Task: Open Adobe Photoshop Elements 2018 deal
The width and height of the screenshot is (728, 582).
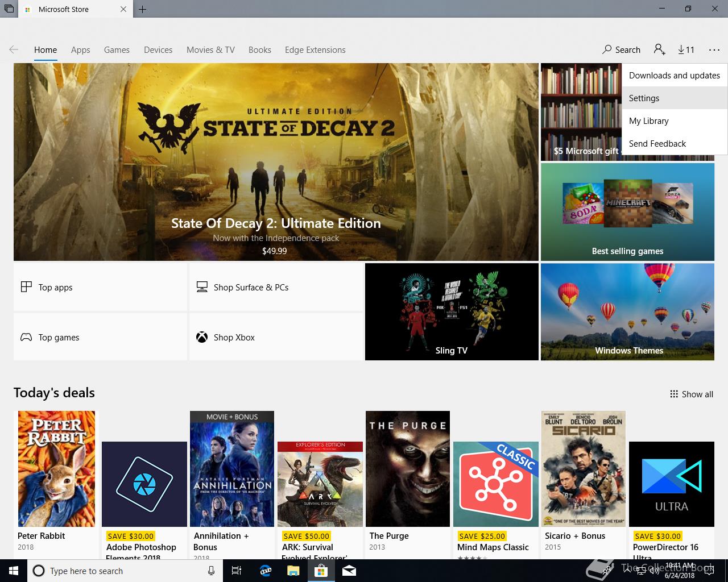Action: [x=144, y=484]
